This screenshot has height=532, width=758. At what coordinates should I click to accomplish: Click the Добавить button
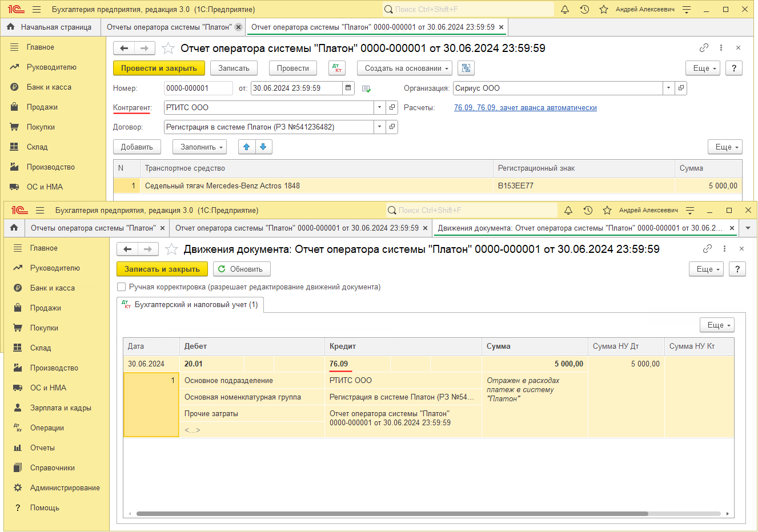pyautogui.click(x=137, y=147)
